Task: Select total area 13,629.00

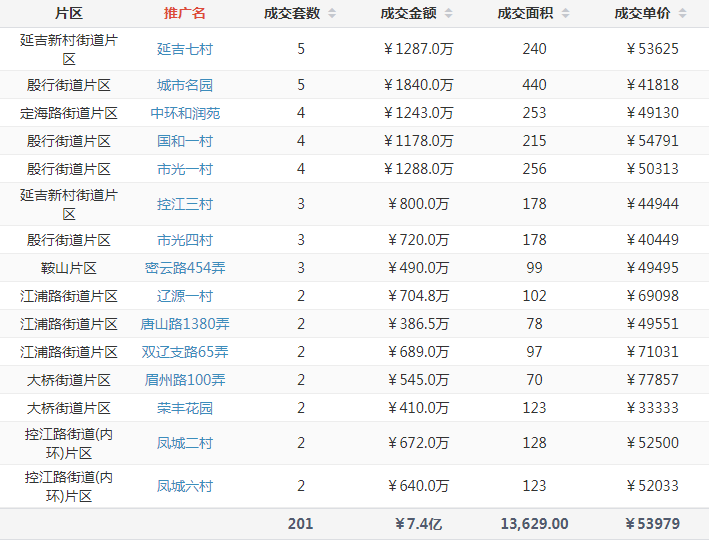Action: [534, 524]
